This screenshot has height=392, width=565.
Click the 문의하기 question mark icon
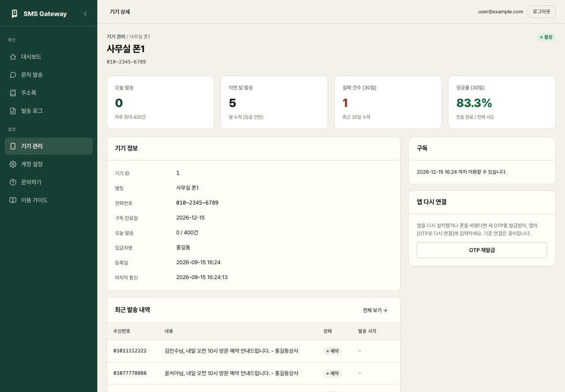(x=13, y=183)
